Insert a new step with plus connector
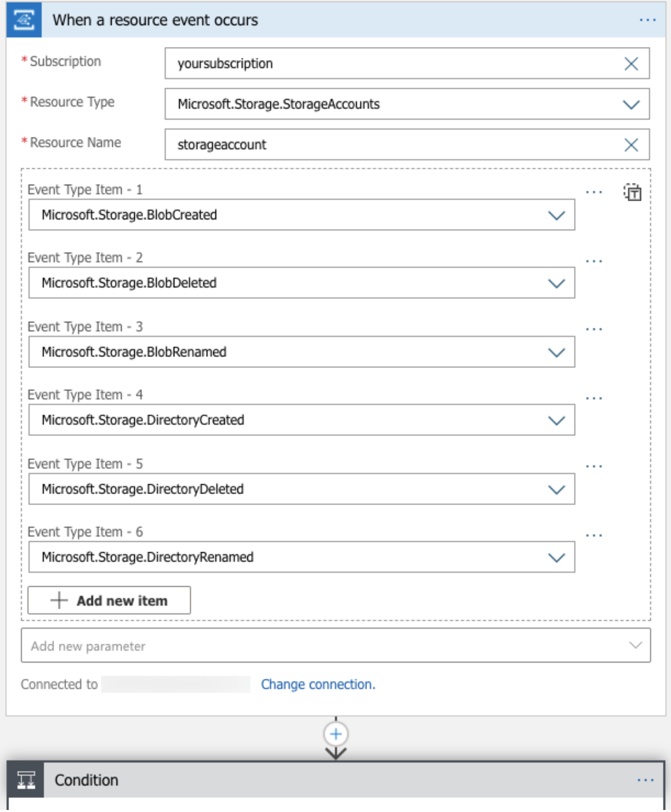This screenshot has width=671, height=812. coord(335,734)
